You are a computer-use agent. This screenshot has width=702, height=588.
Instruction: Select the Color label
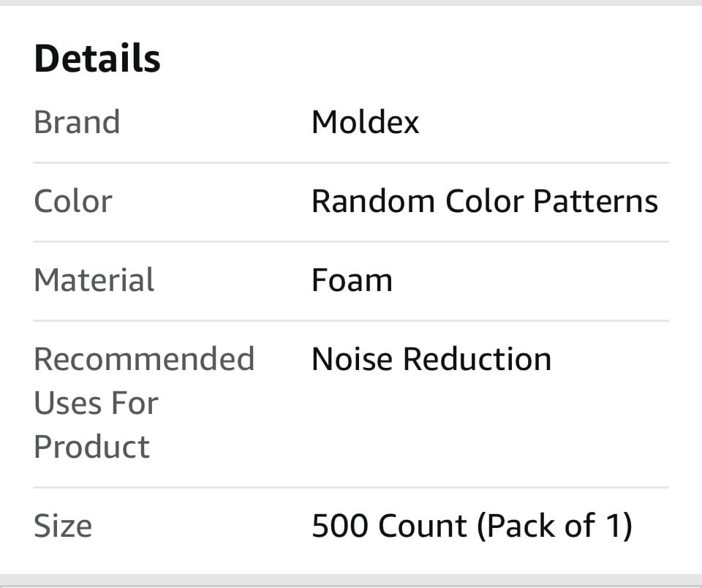[x=73, y=201]
